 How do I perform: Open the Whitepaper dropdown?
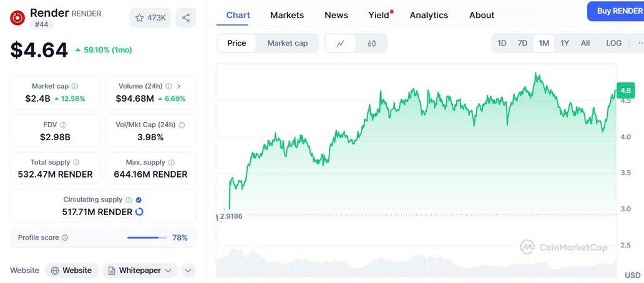(x=140, y=271)
